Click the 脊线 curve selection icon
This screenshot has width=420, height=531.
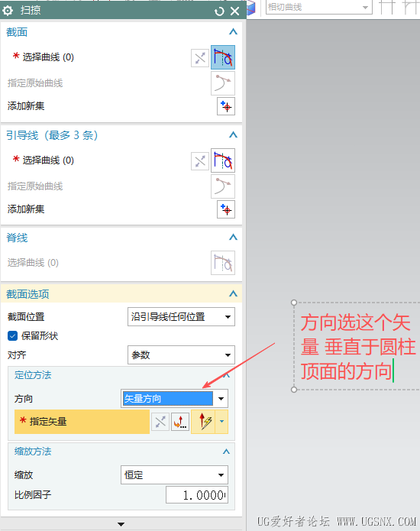pyautogui.click(x=223, y=263)
